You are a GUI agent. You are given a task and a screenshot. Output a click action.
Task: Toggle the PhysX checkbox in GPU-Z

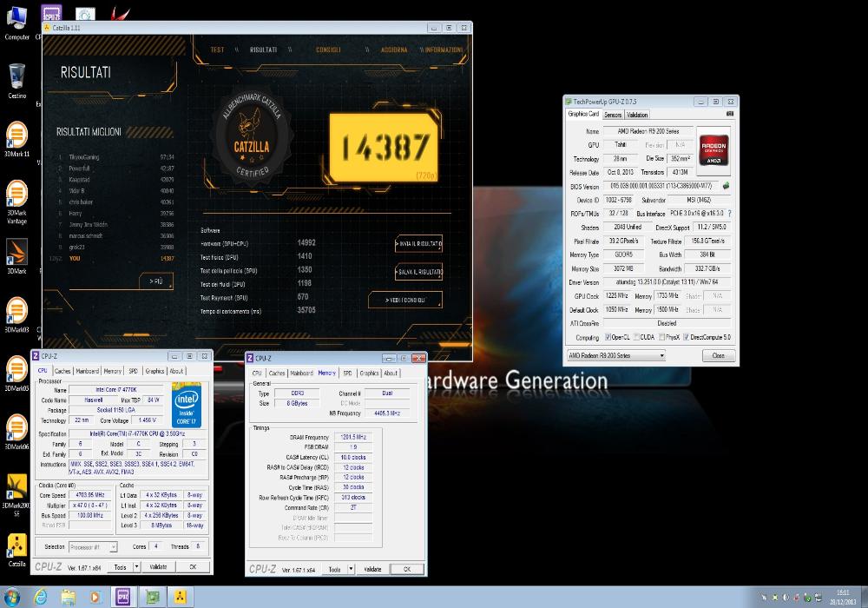[x=662, y=337]
